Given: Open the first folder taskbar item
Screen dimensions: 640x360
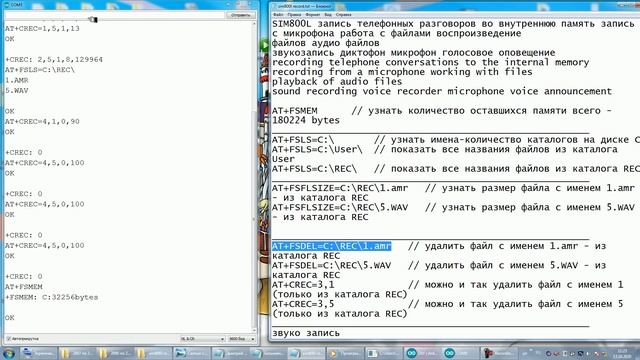Looking at the screenshot, I should tap(76, 353).
